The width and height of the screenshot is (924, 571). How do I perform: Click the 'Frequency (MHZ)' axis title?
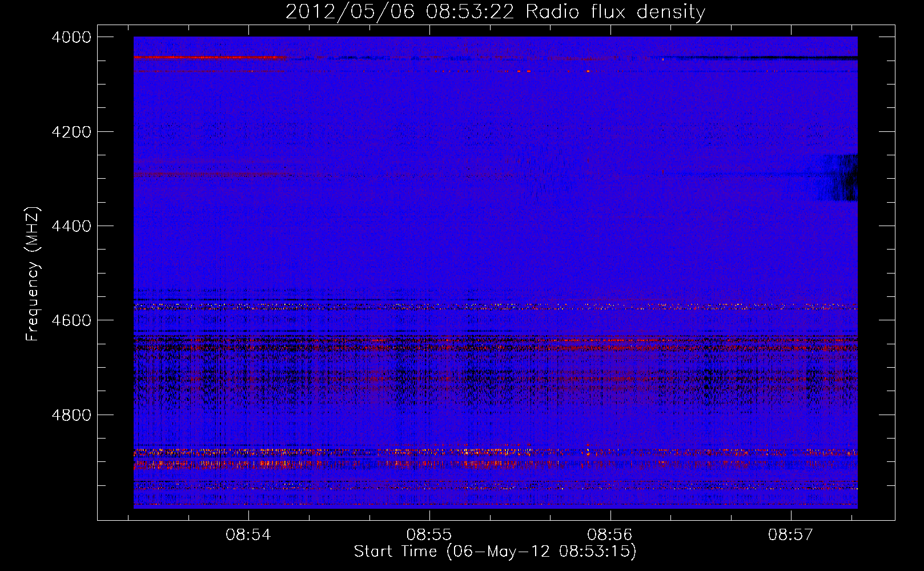tap(33, 274)
